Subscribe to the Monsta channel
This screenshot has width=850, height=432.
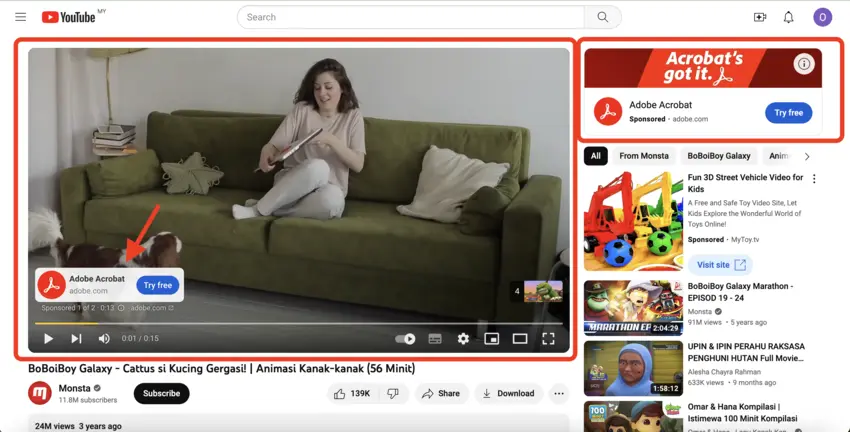pos(162,394)
